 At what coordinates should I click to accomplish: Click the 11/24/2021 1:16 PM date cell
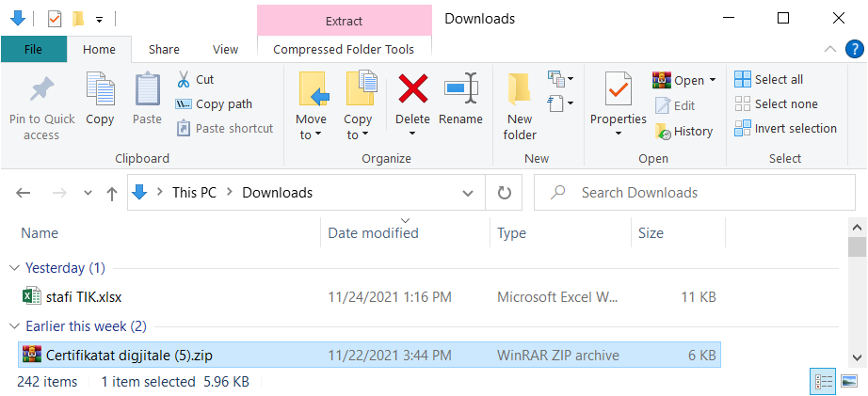click(x=390, y=297)
